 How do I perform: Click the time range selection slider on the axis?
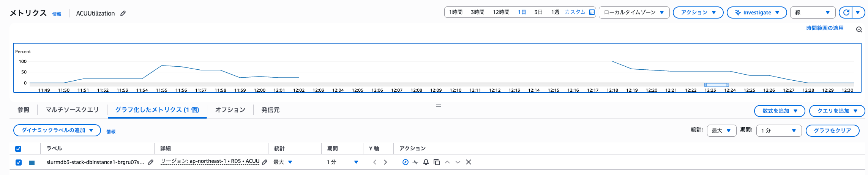pos(716,85)
